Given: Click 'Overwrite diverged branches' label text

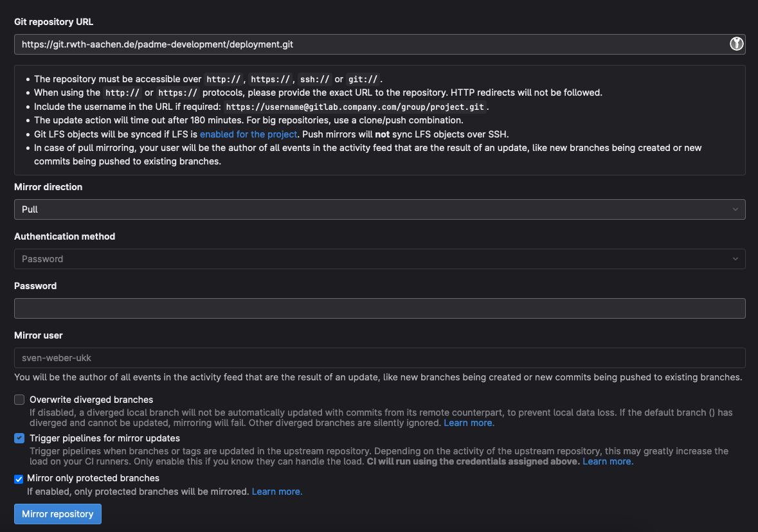Looking at the screenshot, I should [91, 400].
